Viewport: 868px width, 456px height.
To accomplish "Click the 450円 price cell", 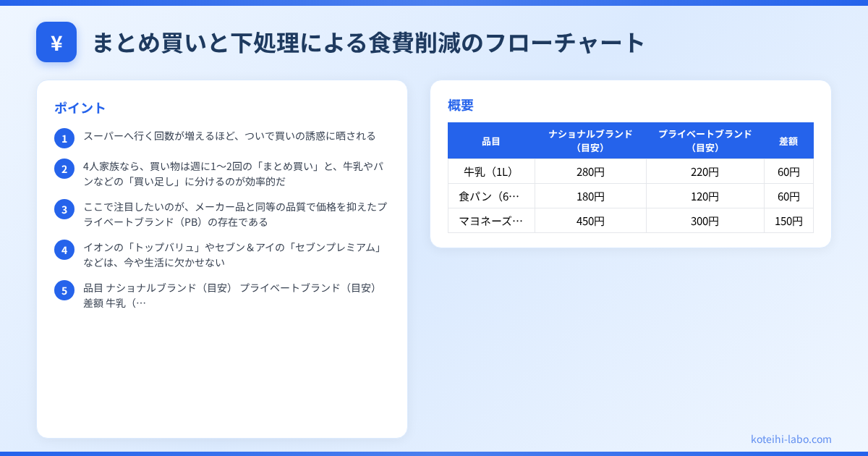I will coord(590,221).
